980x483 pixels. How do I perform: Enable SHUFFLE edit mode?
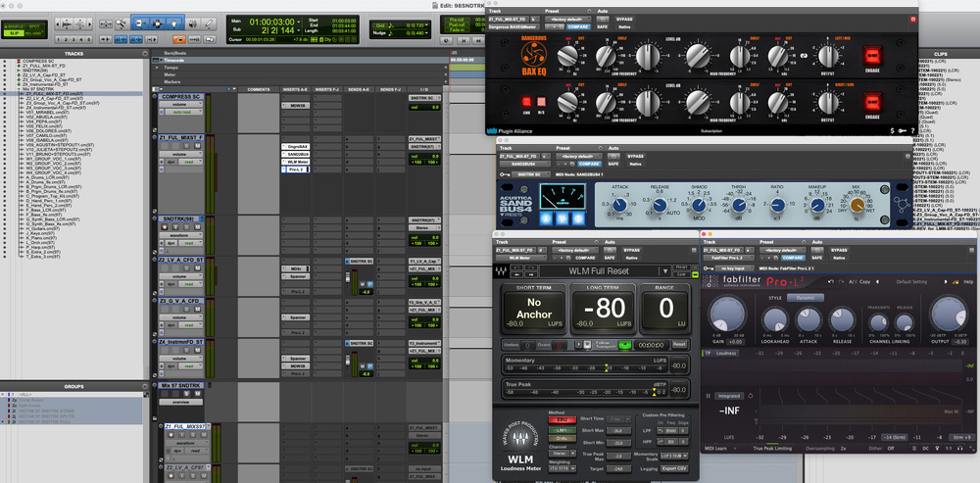(14, 26)
